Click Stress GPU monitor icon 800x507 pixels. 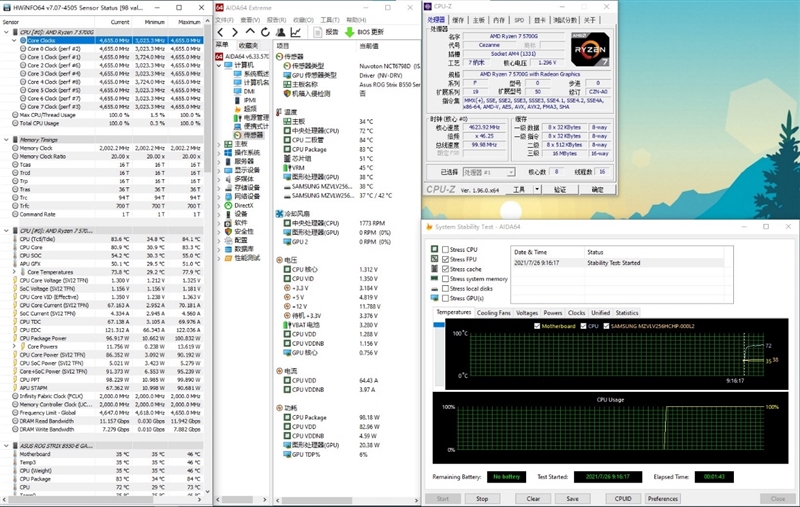click(434, 298)
